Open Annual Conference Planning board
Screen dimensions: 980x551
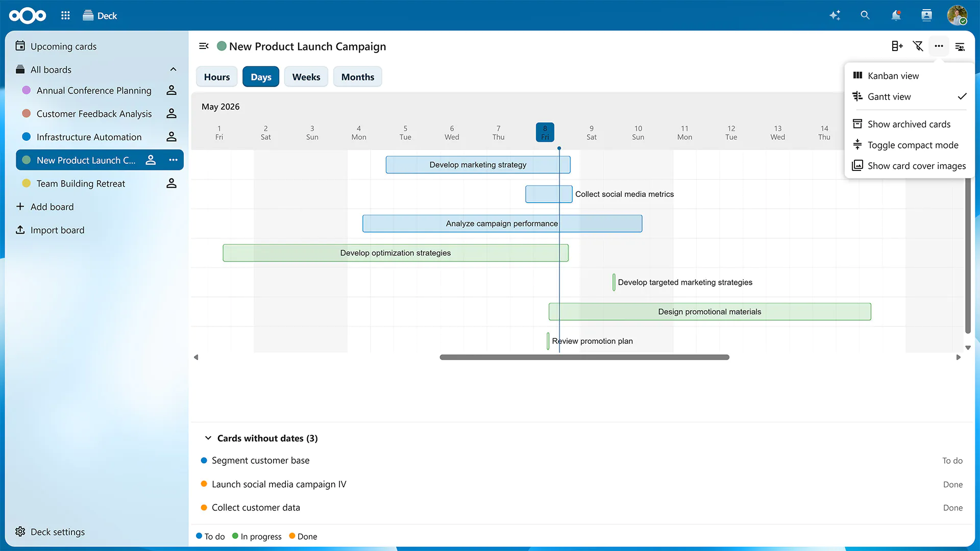click(94, 90)
